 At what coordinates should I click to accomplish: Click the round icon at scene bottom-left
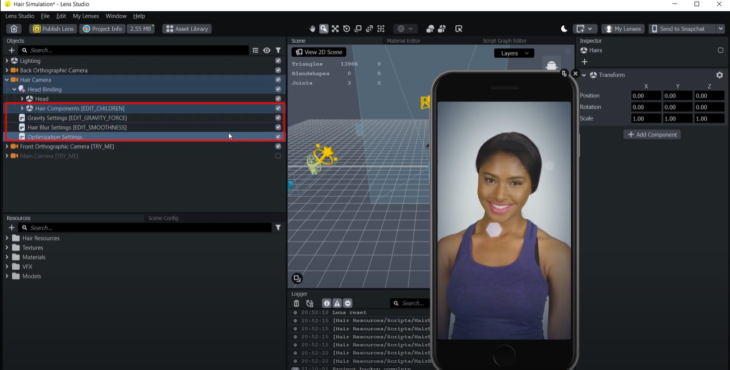pos(297,278)
